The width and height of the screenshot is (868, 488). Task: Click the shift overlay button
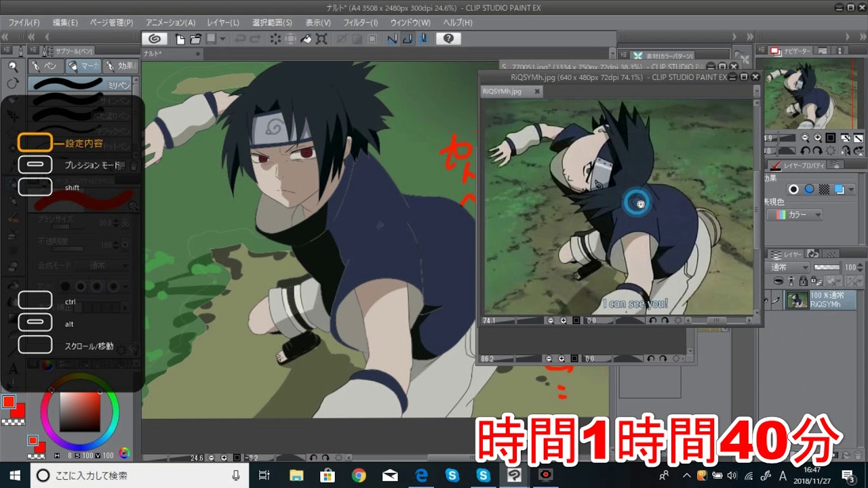(x=35, y=186)
